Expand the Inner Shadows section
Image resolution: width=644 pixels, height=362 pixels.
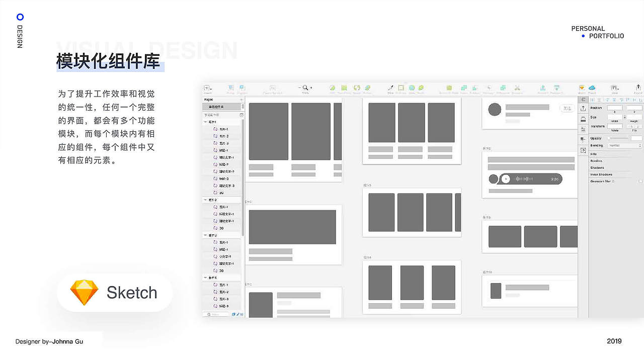tap(601, 174)
